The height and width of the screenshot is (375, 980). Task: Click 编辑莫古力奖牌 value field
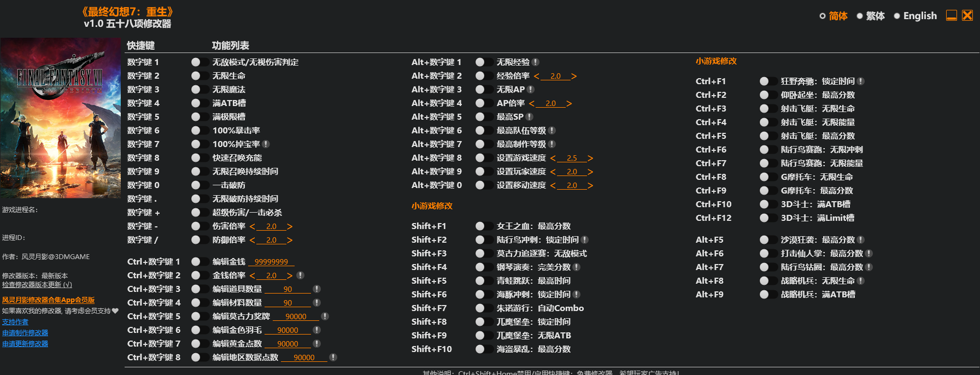(296, 317)
